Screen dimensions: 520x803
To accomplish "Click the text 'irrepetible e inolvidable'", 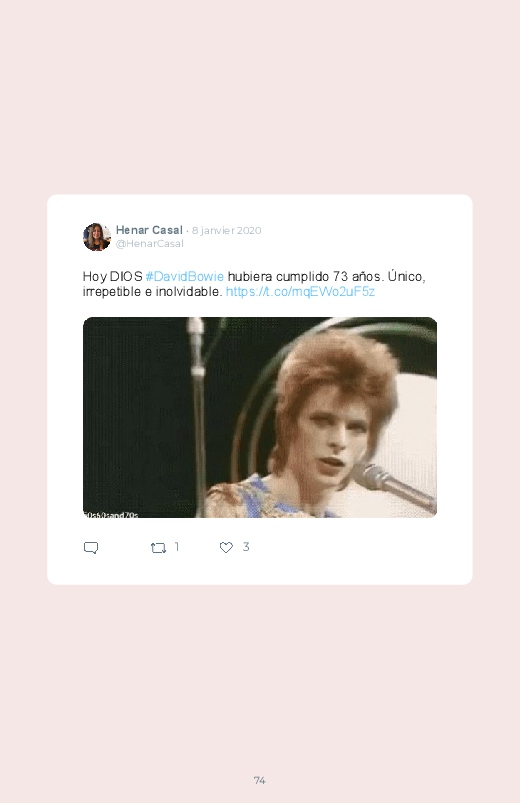I will 152,292.
